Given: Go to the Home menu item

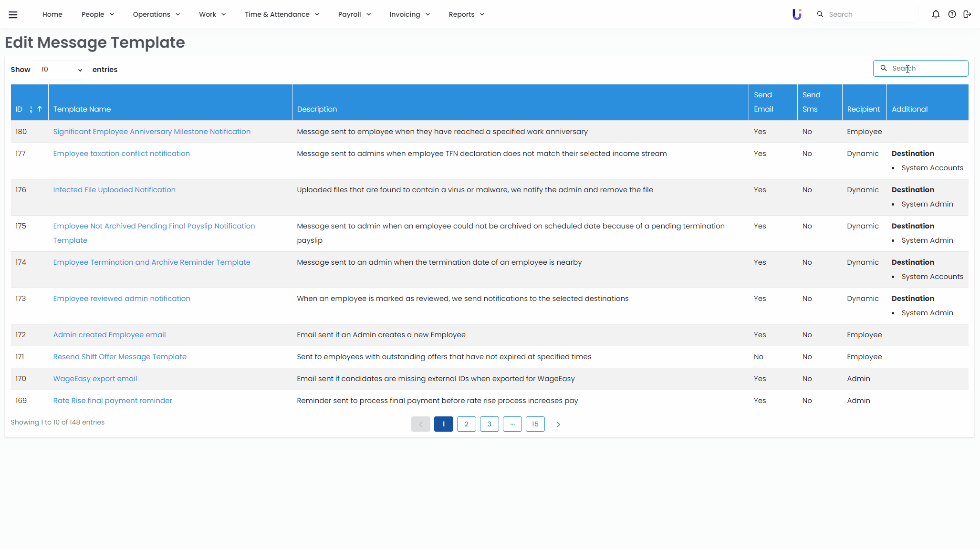Looking at the screenshot, I should click(x=52, y=14).
